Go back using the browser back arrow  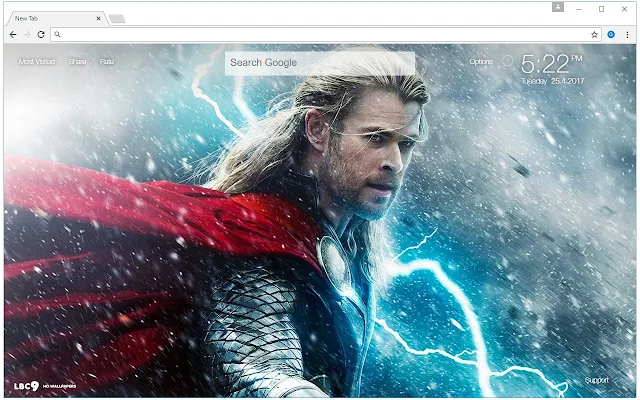[13, 35]
